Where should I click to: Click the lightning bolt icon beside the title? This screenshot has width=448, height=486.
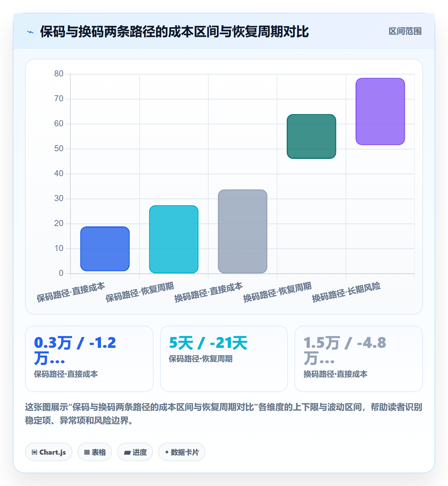pyautogui.click(x=30, y=32)
